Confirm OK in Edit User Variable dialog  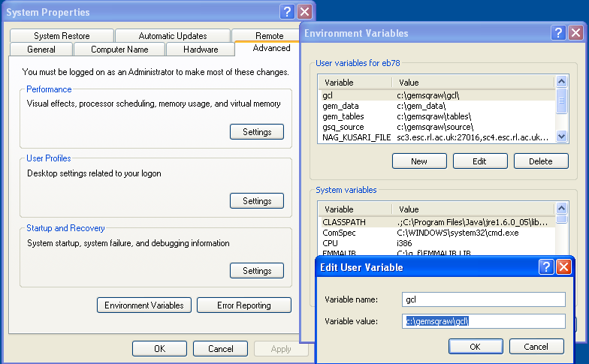pos(476,347)
